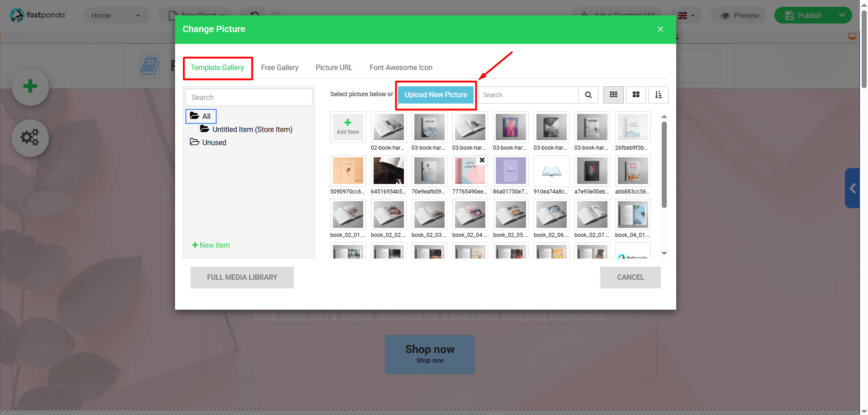Image resolution: width=868 pixels, height=415 pixels.
Task: Switch to large grid view
Action: coord(636,95)
